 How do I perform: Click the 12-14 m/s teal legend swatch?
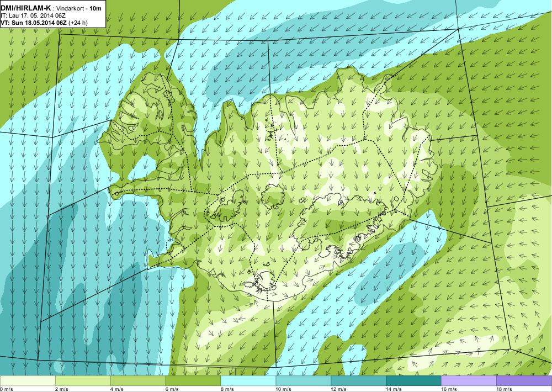click(x=358, y=381)
